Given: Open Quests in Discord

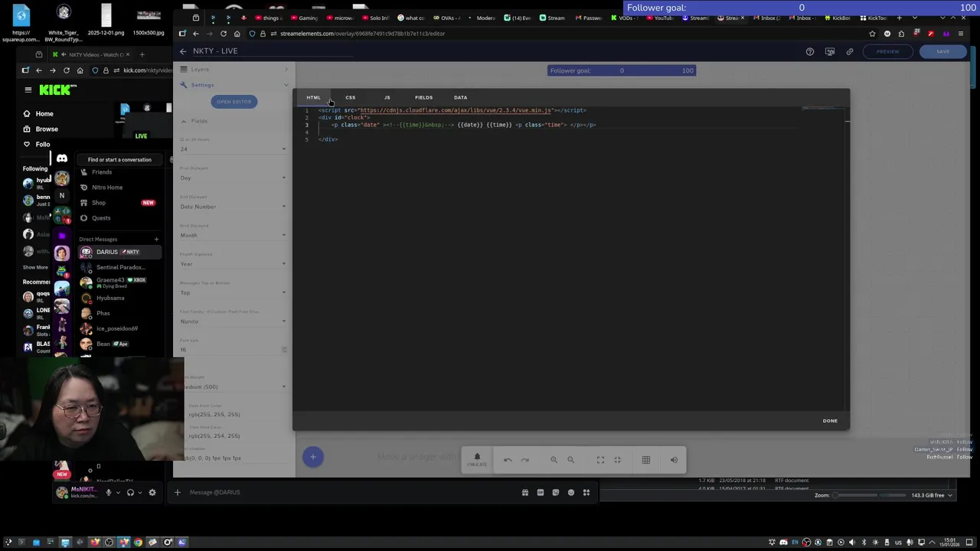Looking at the screenshot, I should pyautogui.click(x=101, y=218).
